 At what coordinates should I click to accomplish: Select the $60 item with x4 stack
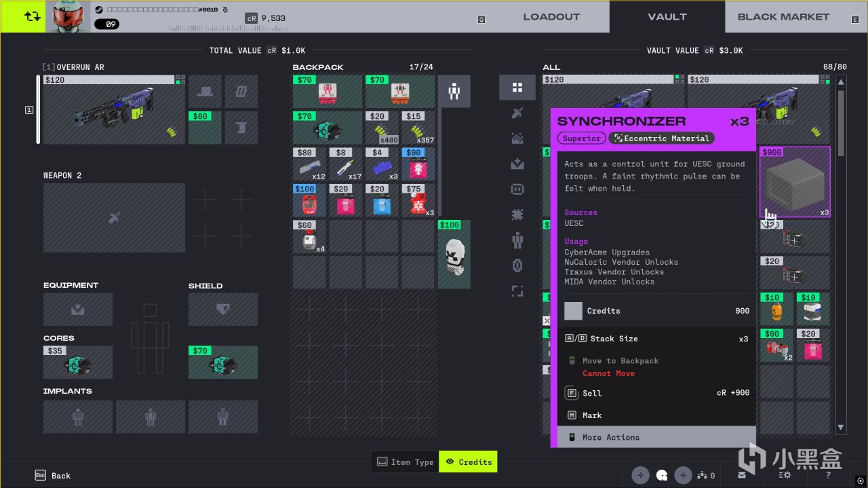(310, 236)
